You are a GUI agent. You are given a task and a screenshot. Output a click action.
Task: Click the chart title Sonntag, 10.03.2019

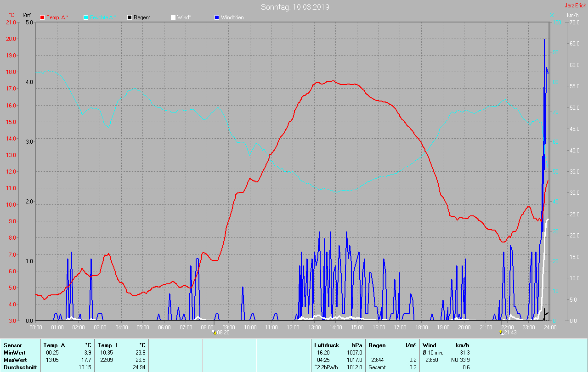pyautogui.click(x=295, y=7)
